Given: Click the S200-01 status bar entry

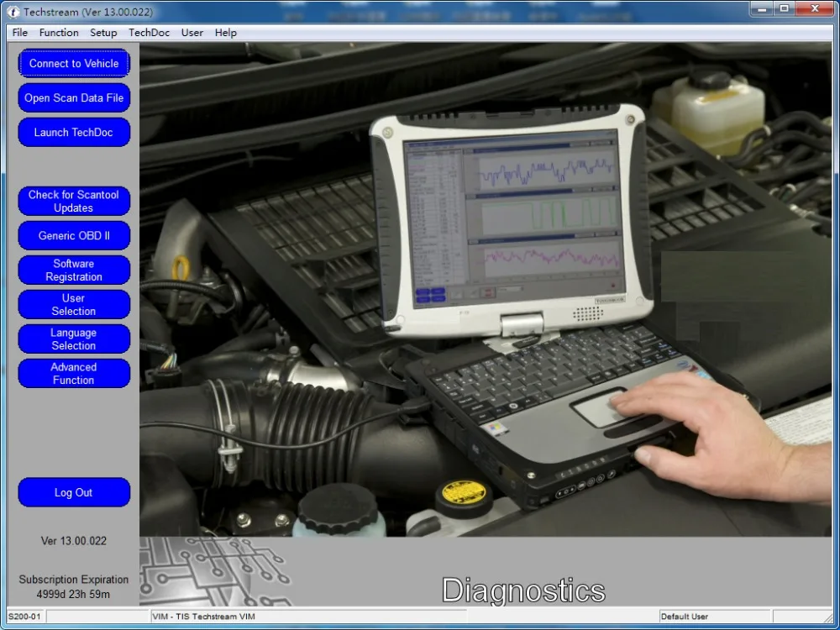Looking at the screenshot, I should (x=24, y=617).
